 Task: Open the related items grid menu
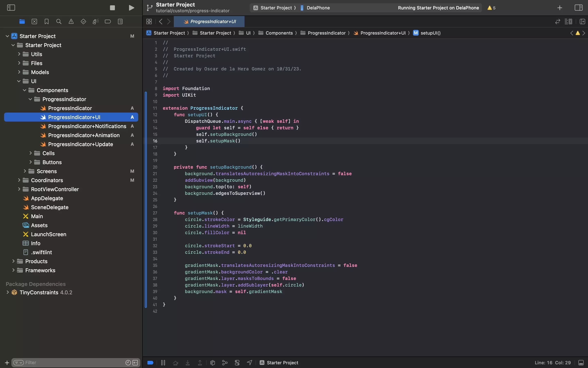click(149, 22)
